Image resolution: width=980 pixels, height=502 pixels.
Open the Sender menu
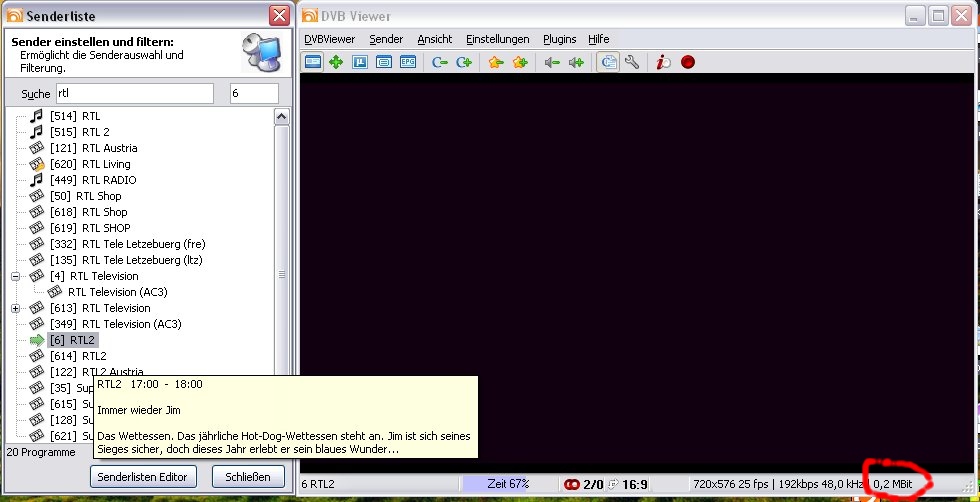386,39
